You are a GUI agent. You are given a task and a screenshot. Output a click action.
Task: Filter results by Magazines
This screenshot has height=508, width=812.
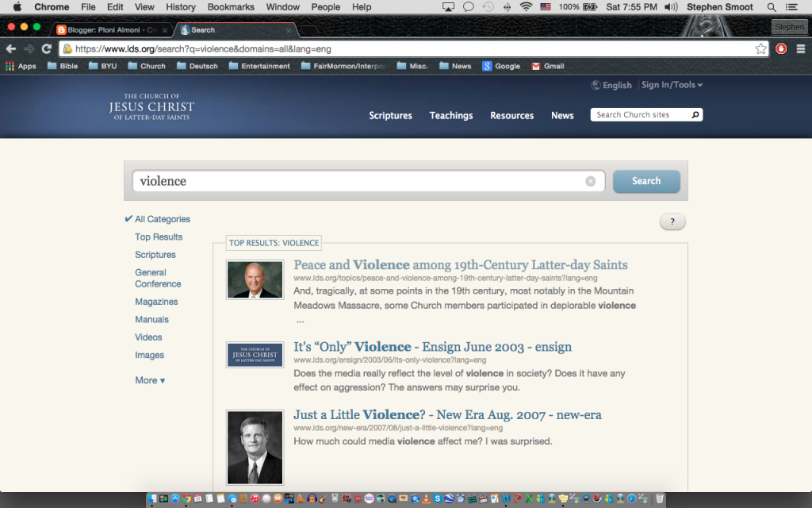coord(156,302)
